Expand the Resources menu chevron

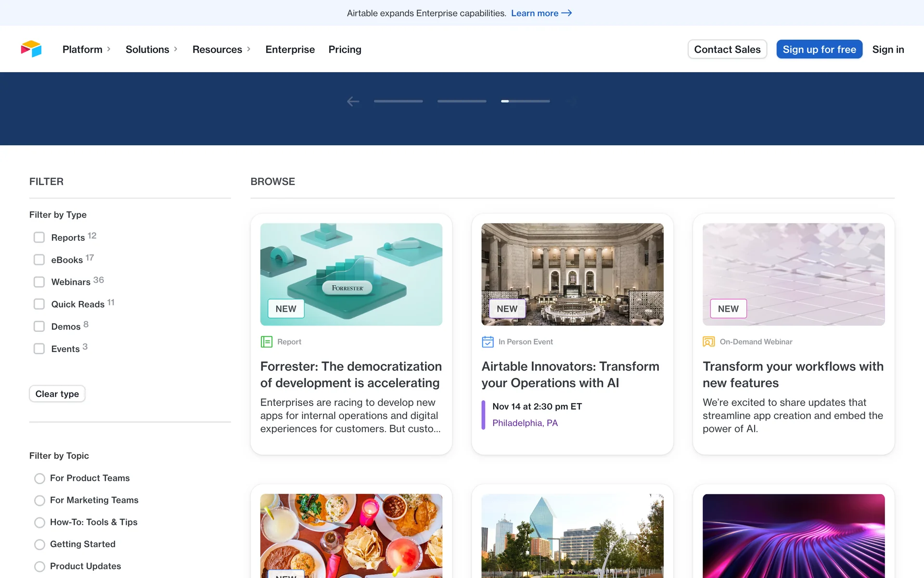pyautogui.click(x=248, y=49)
